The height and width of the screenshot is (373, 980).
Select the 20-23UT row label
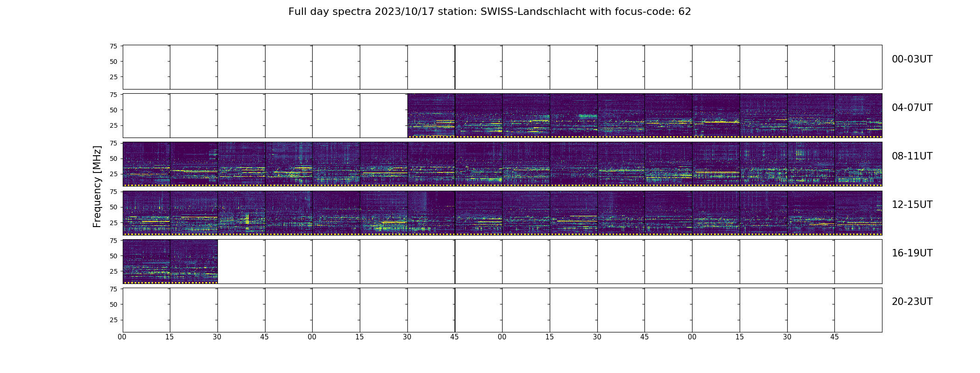pos(912,302)
